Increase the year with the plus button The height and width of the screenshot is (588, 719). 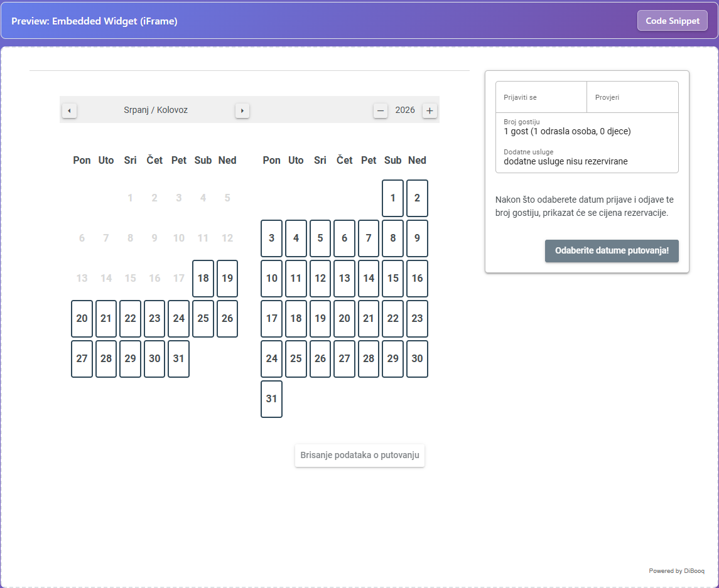tap(430, 110)
